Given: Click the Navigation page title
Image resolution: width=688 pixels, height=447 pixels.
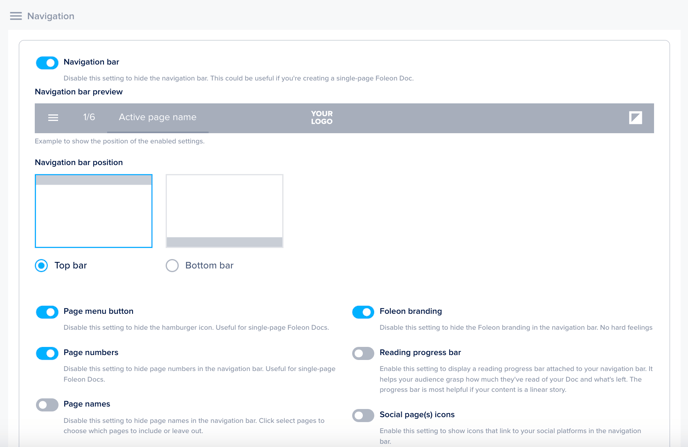Looking at the screenshot, I should (50, 16).
